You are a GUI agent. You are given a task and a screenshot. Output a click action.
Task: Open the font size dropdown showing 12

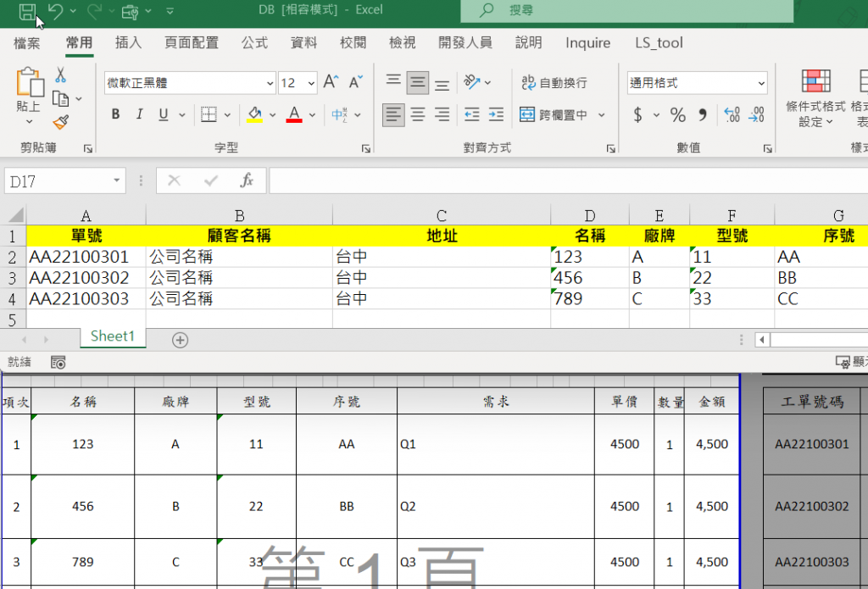[x=312, y=83]
